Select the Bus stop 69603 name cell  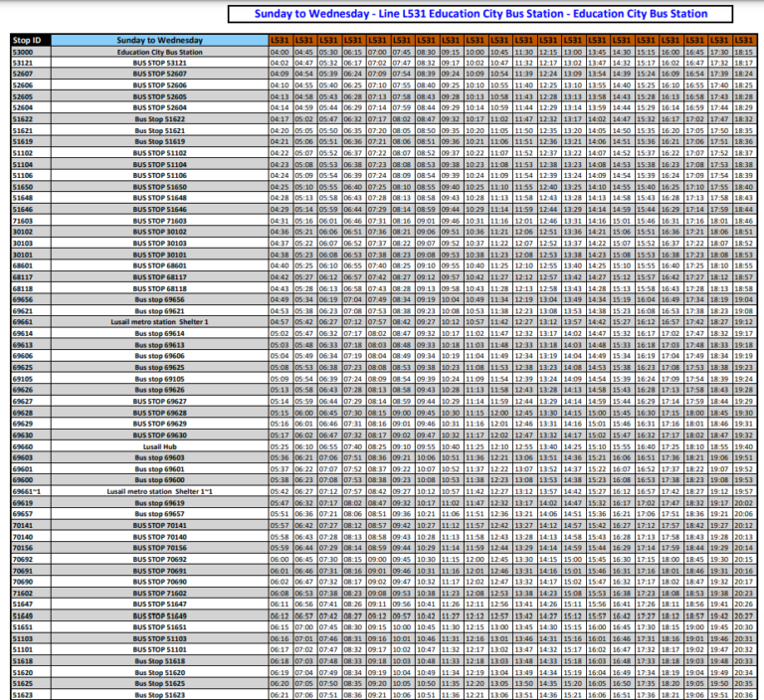tap(159, 457)
